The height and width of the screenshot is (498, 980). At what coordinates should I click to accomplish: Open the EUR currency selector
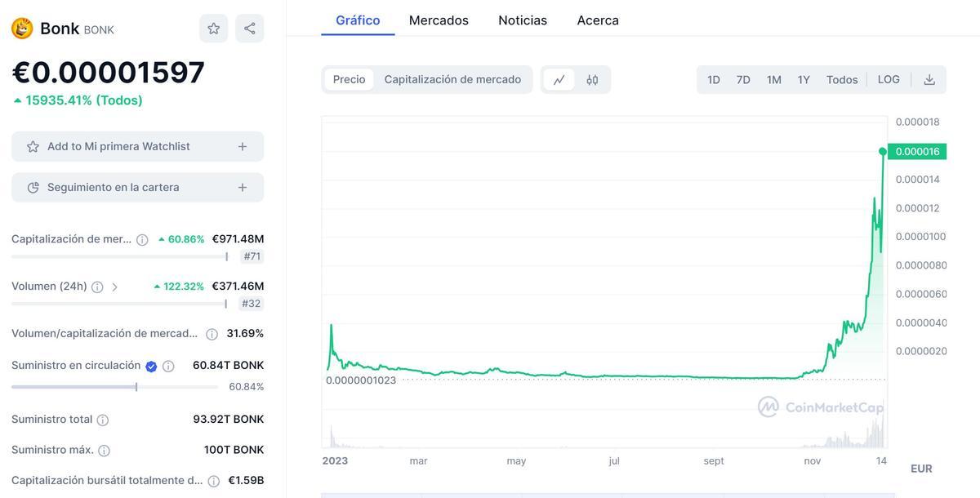click(921, 468)
